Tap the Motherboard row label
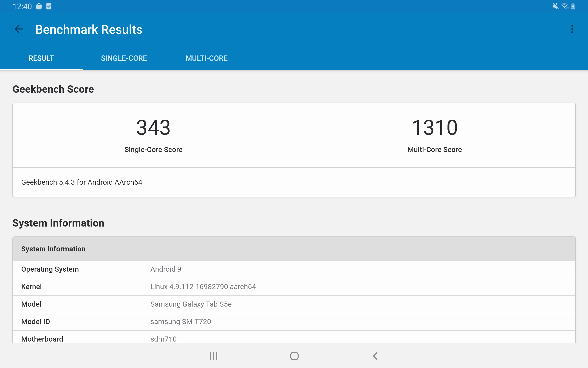The image size is (588, 368). 42,339
